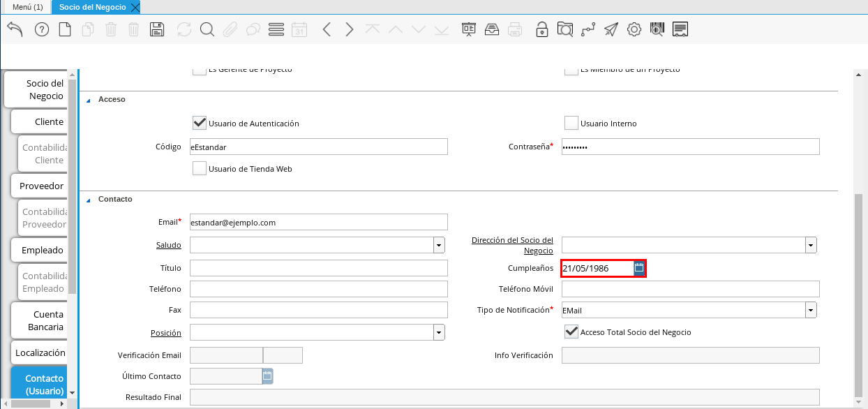Save the record using the floppy disk icon
Viewport: 868px width, 409px height.
point(157,29)
